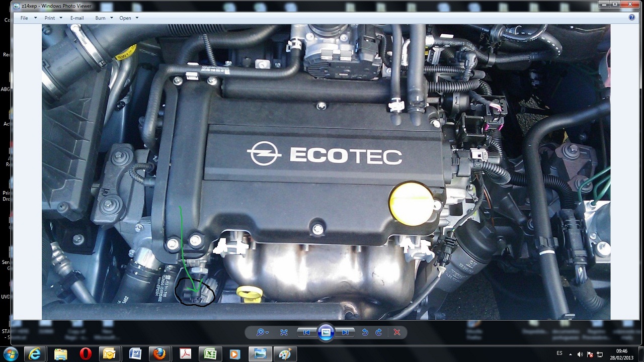Click the volume speaker tray icon
Viewport: 644px width, 362px height.
point(580,354)
